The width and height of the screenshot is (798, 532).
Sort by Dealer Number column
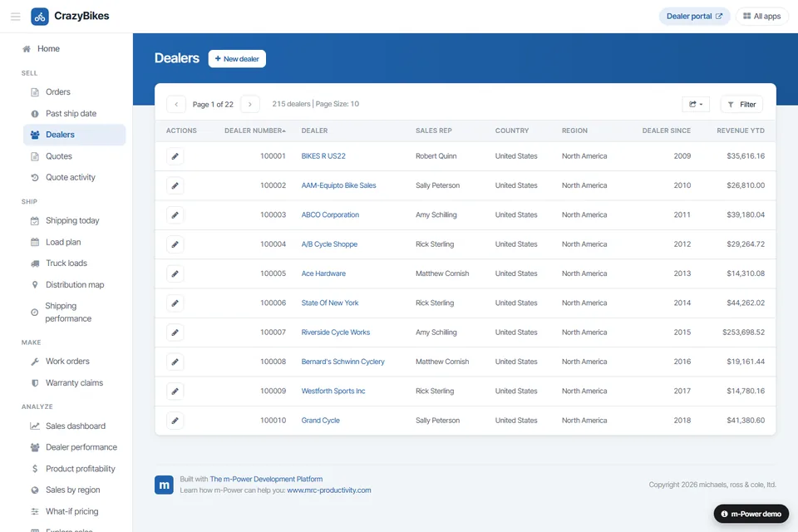point(255,131)
